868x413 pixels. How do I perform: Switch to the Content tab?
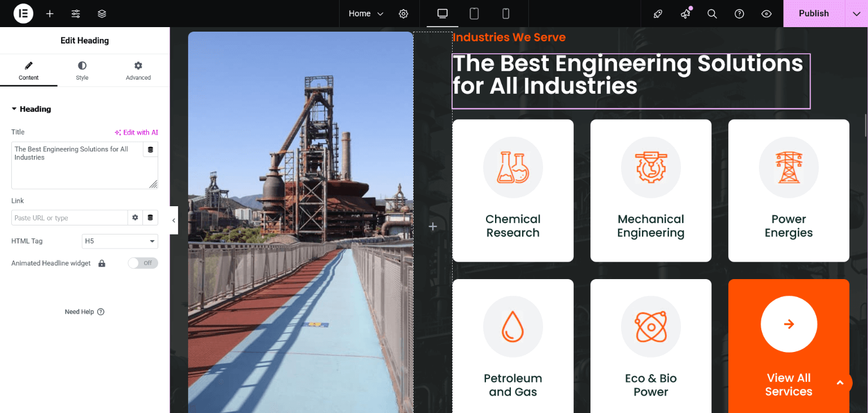click(x=28, y=71)
